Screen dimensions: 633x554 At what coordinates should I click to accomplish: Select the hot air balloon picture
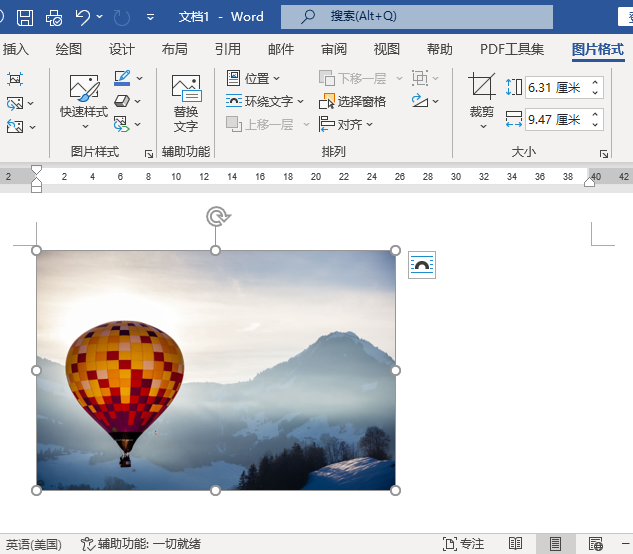216,370
